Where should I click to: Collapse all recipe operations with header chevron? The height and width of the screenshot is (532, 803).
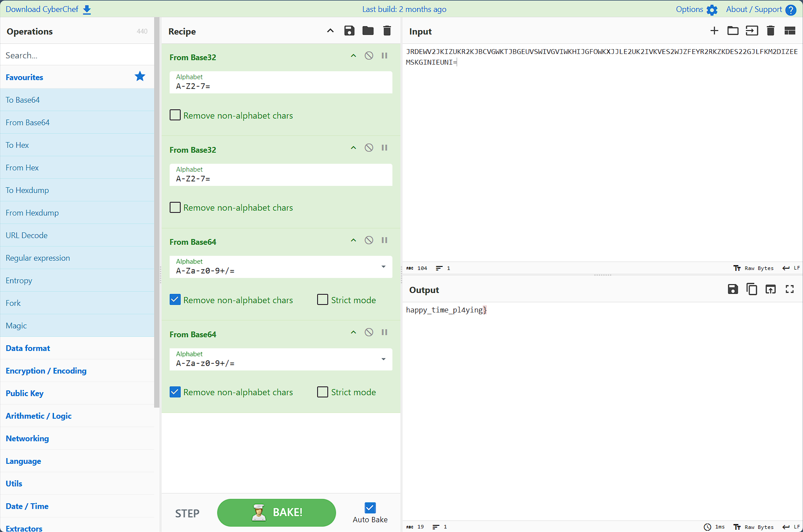330,31
